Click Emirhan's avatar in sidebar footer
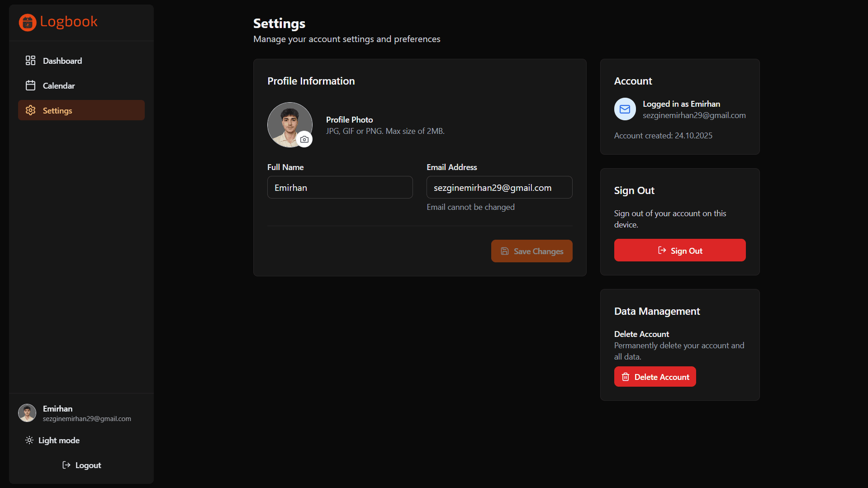The image size is (868, 488). click(27, 413)
